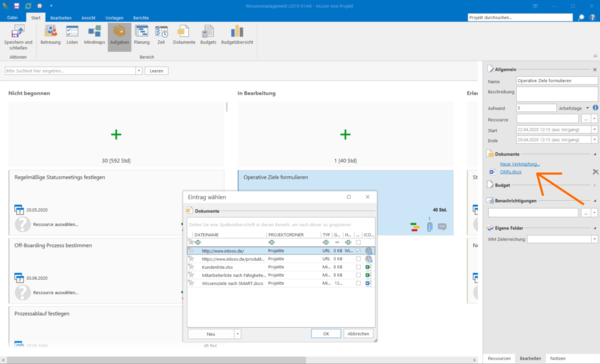
Task: Expand the Budget section
Action: [x=595, y=185]
